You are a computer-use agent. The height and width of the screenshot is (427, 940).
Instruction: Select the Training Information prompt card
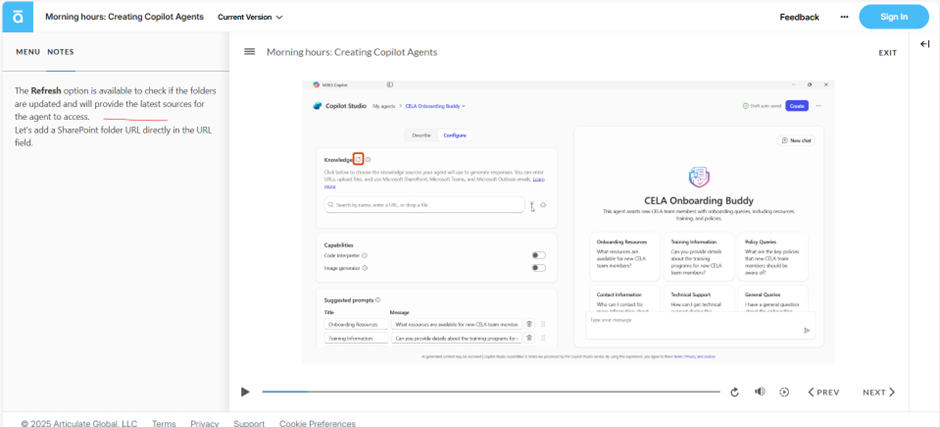coord(699,257)
